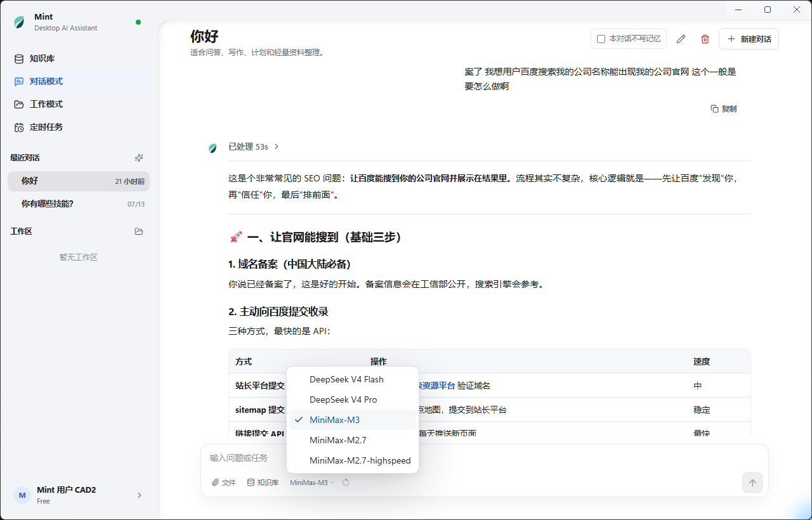Start a 新建对话
Viewport: 812px width, 520px height.
point(749,39)
